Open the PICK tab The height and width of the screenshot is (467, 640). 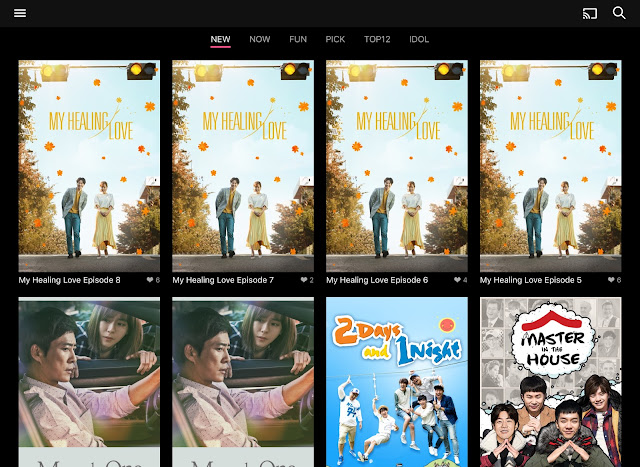(x=335, y=40)
